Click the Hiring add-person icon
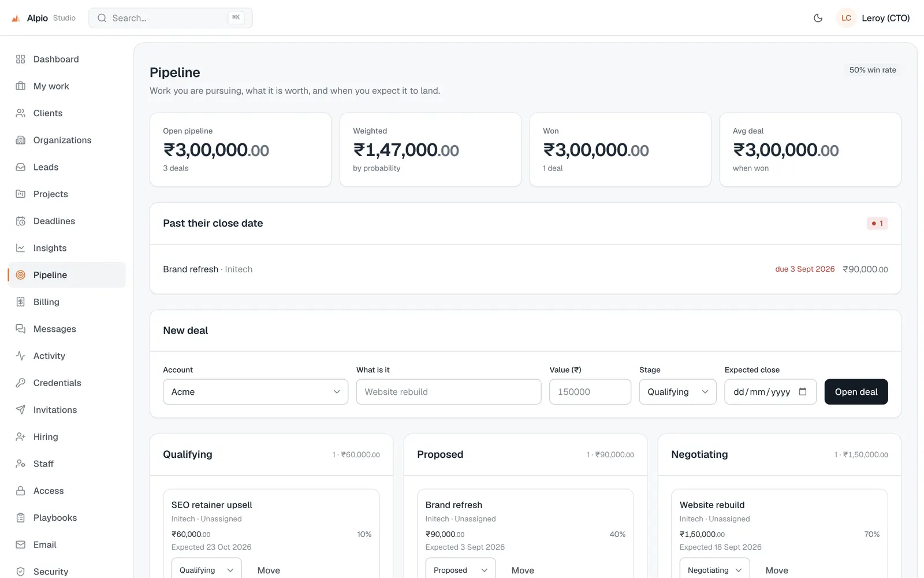The width and height of the screenshot is (924, 578). 21,437
